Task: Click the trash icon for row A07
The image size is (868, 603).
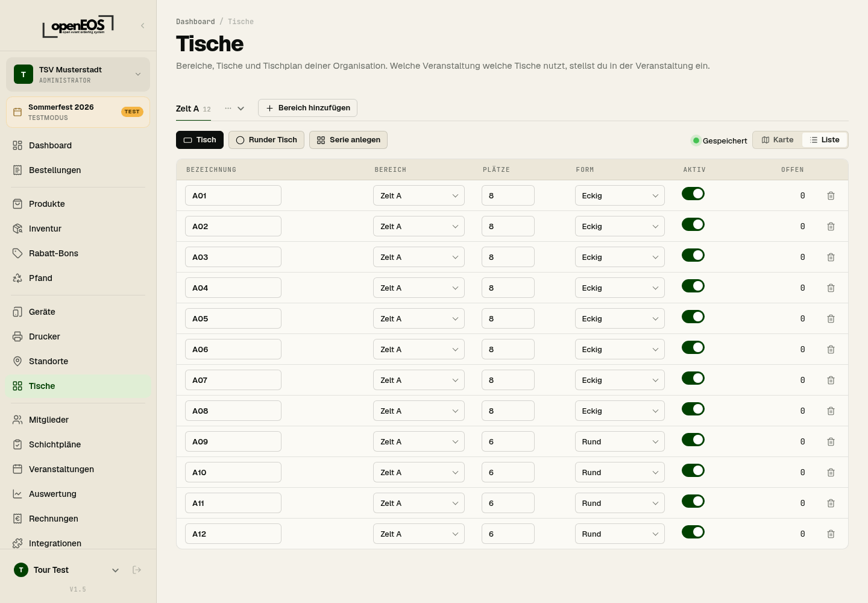Action: (831, 380)
